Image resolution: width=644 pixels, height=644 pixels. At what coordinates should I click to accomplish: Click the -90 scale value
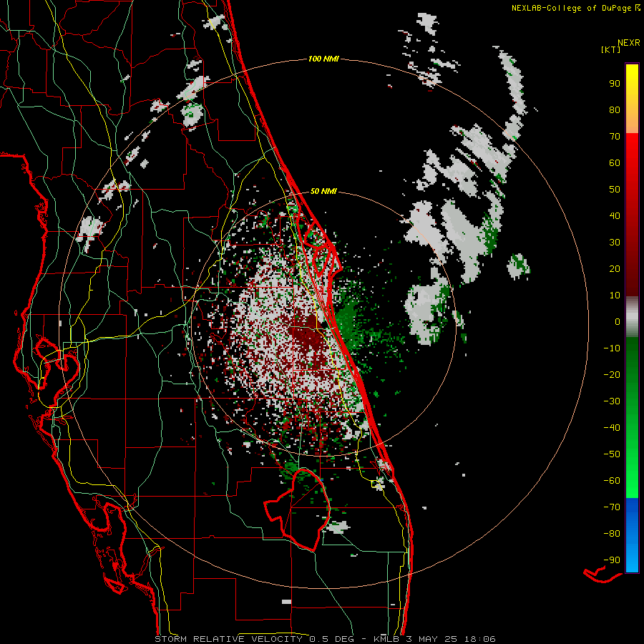(x=612, y=560)
